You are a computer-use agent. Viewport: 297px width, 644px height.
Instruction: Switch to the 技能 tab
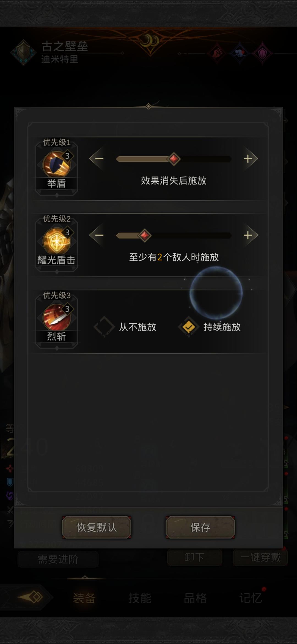[140, 598]
